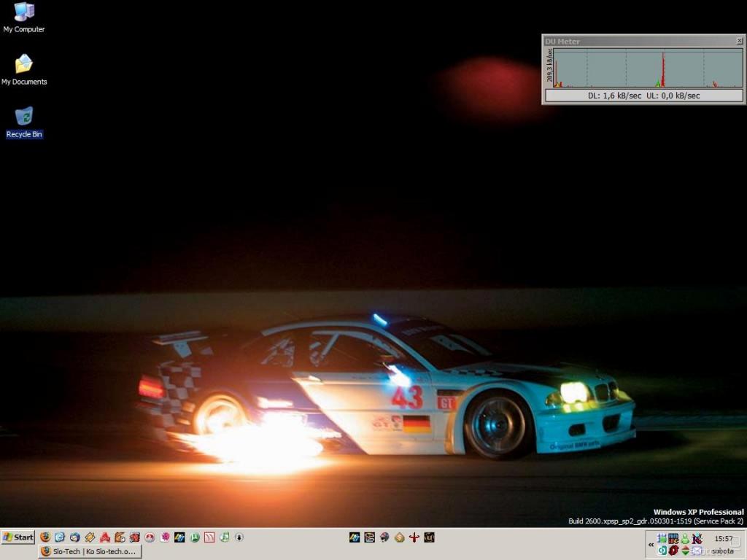Launch Thunderbird mail from Quick Launch
The image size is (747, 560).
click(x=75, y=537)
